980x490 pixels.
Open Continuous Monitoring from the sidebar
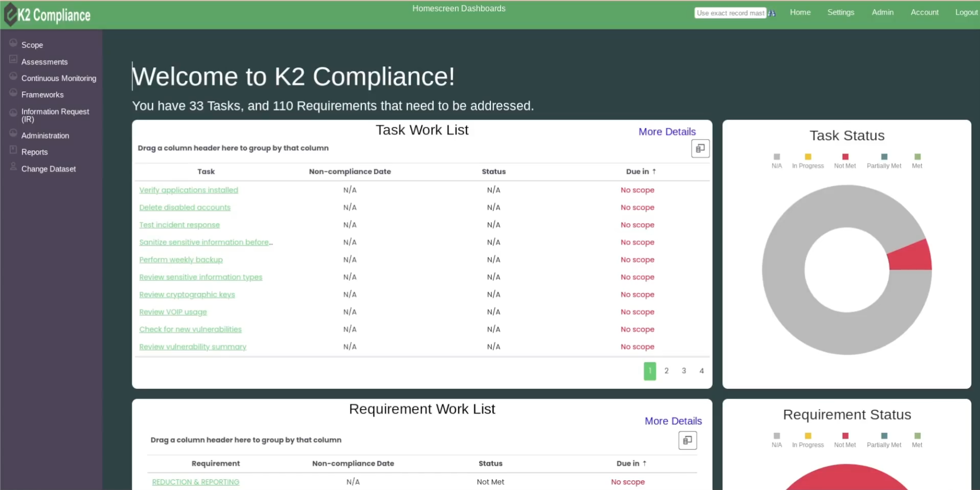pos(13,75)
